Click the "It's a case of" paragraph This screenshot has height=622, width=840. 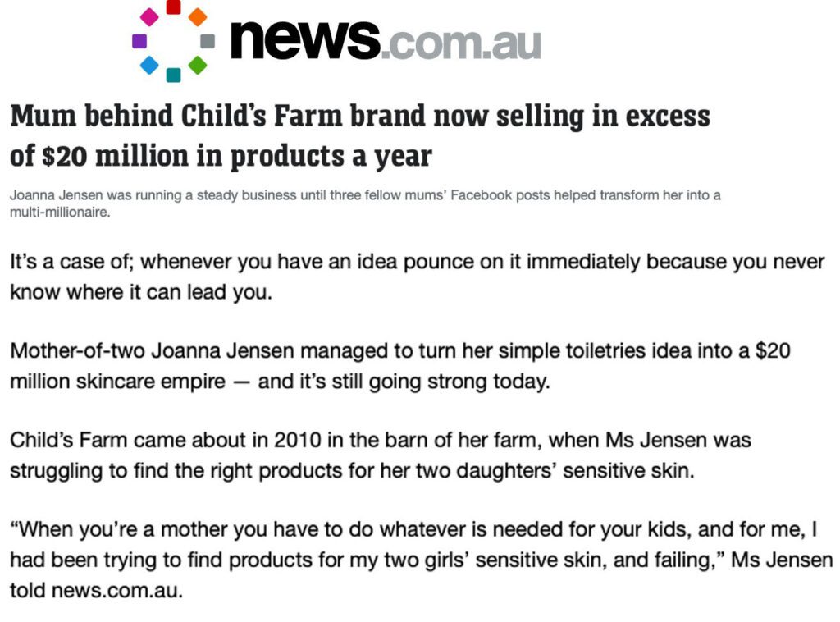coord(418,277)
